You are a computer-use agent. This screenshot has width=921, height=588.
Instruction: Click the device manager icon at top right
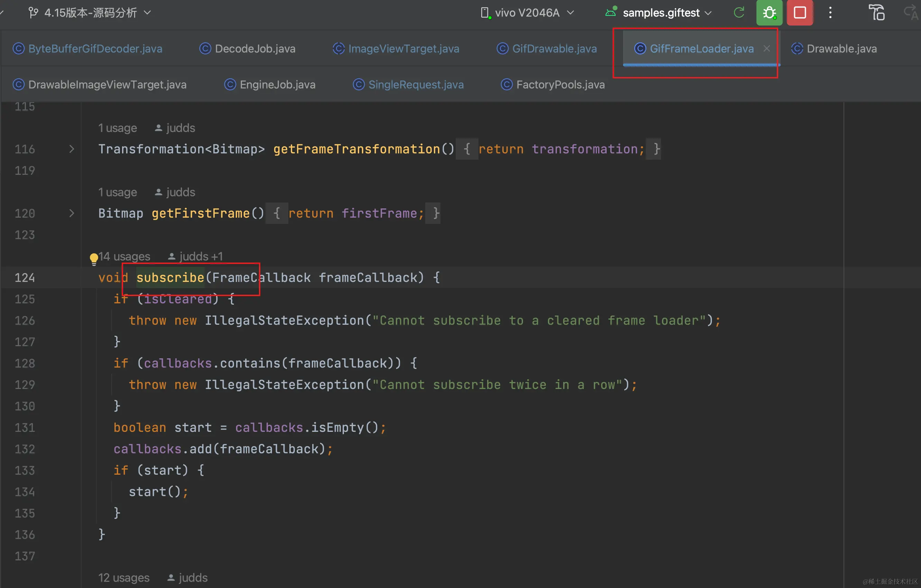(x=876, y=13)
